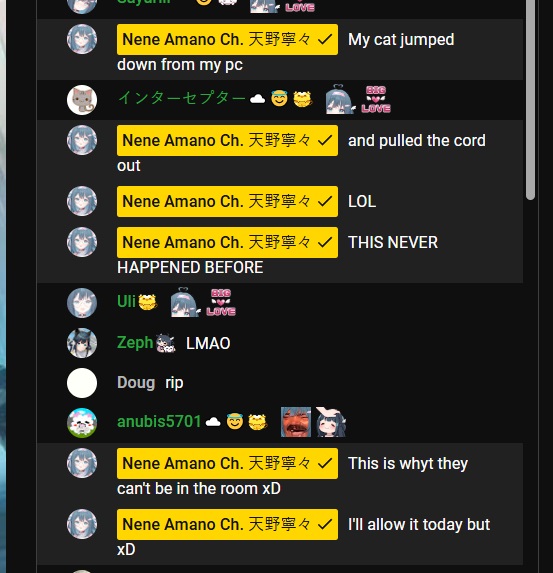The image size is (553, 573).
Task: Select the gray username Doug
Action: 136,383
